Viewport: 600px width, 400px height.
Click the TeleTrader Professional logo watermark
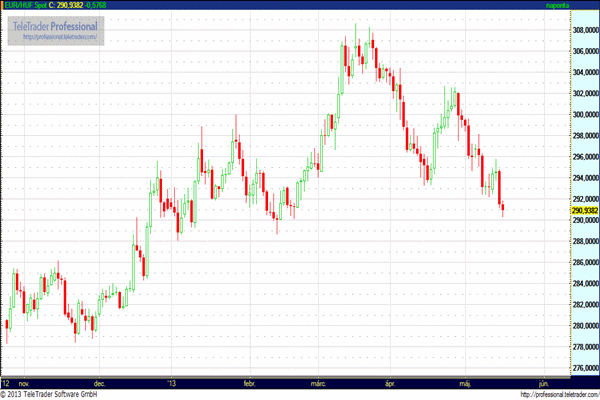(57, 25)
